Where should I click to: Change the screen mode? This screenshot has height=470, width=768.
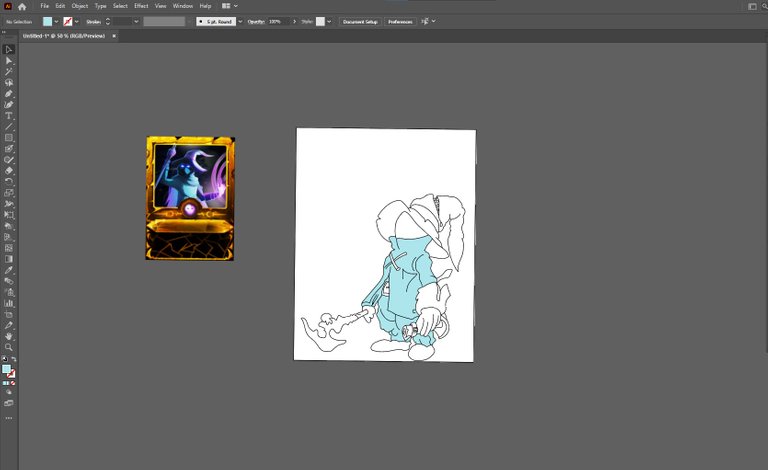click(9, 403)
